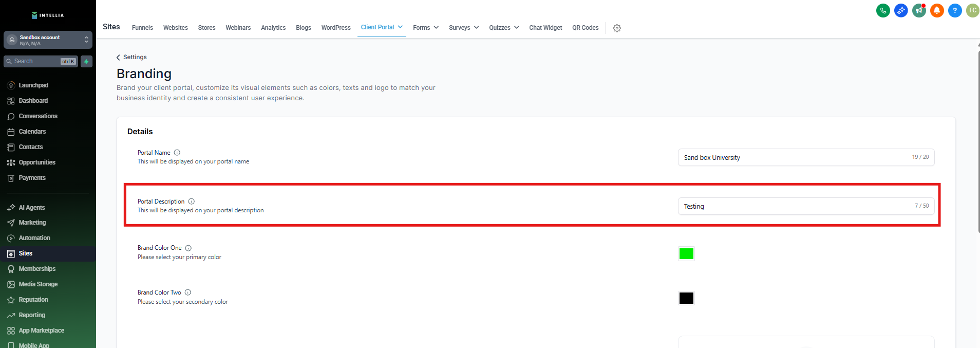Open the megaphone announcements icon
Screen dimensions: 980x348
tap(919, 10)
